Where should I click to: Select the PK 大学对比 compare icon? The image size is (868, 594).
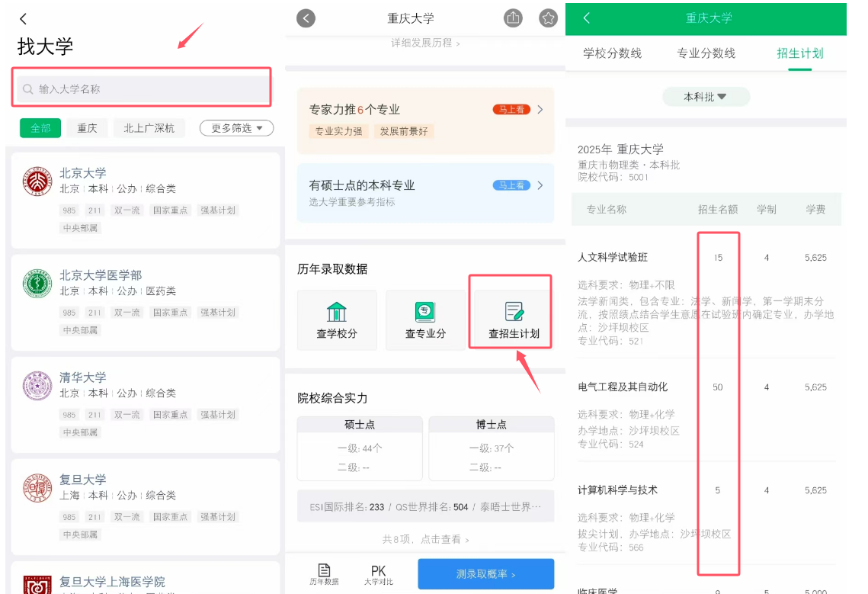379,573
